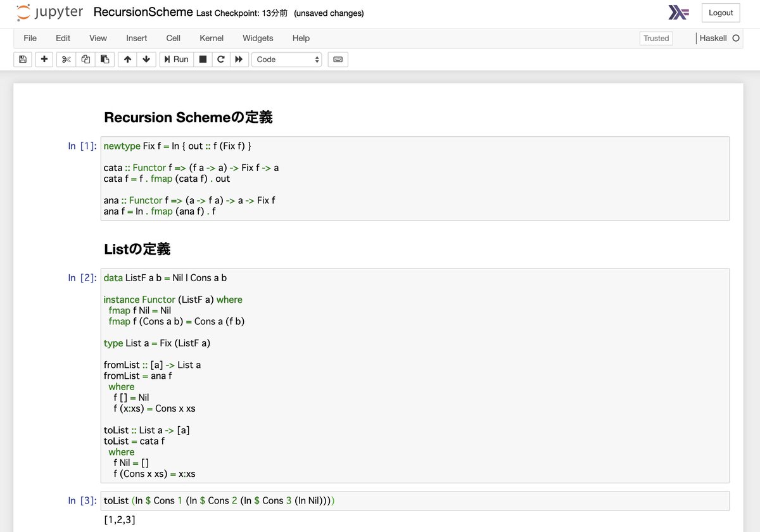This screenshot has width=760, height=532.
Task: Run the current cell
Action: (175, 59)
